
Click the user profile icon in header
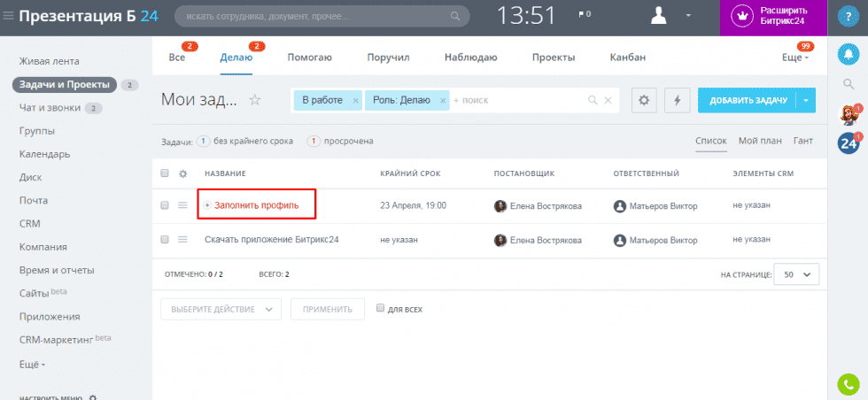click(660, 16)
